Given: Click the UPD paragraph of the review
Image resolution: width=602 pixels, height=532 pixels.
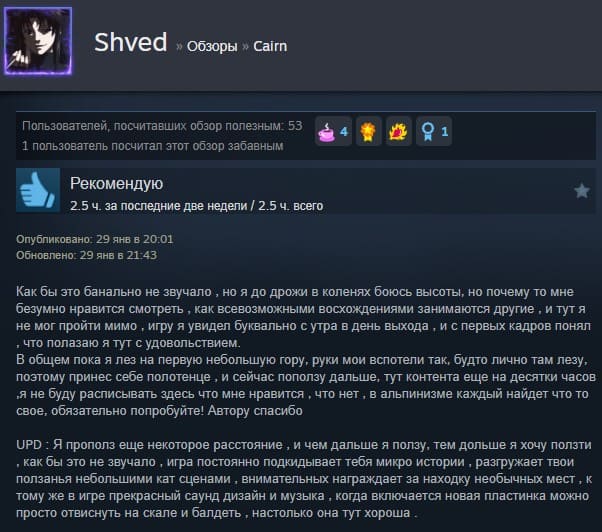Looking at the screenshot, I should click(x=304, y=479).
